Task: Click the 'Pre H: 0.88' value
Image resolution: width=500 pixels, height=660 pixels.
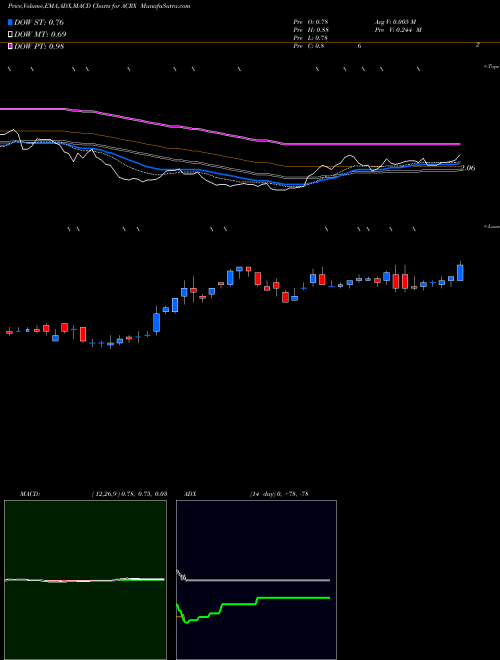Action: pyautogui.click(x=311, y=30)
